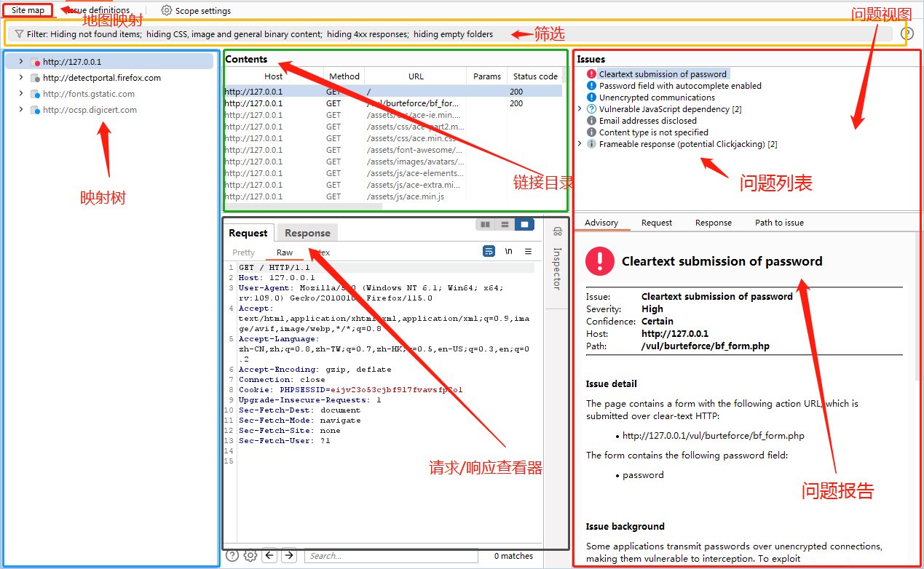
Task: Click the ocsp.digicert.com host icon
Action: (x=35, y=110)
